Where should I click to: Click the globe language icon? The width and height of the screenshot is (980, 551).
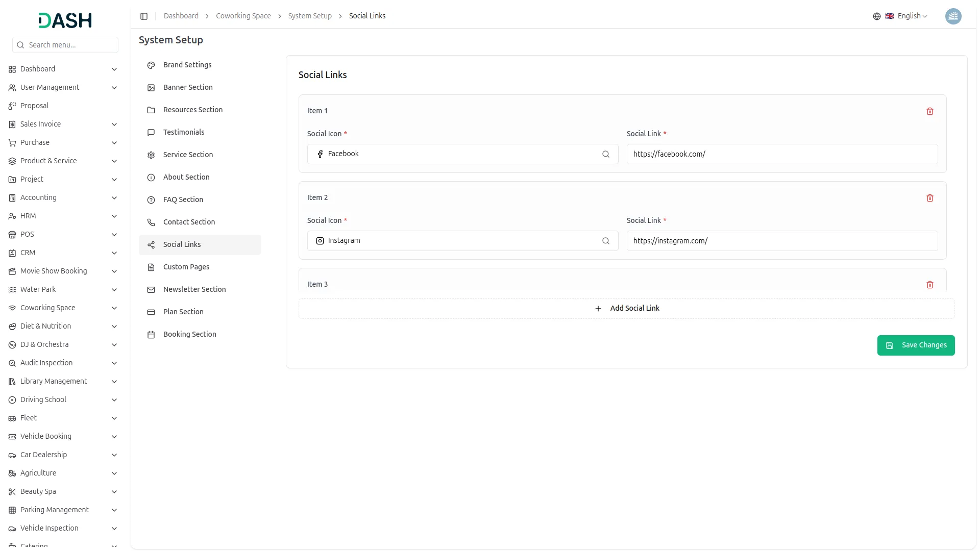click(x=876, y=16)
